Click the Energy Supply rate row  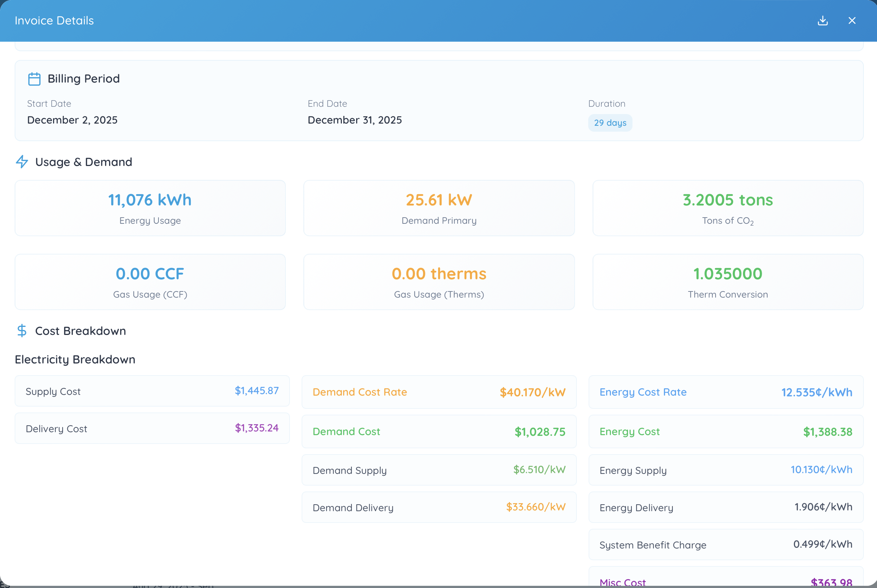click(725, 470)
